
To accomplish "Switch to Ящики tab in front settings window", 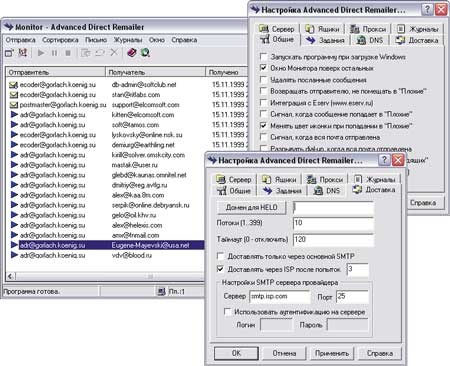I will pyautogui.click(x=279, y=179).
